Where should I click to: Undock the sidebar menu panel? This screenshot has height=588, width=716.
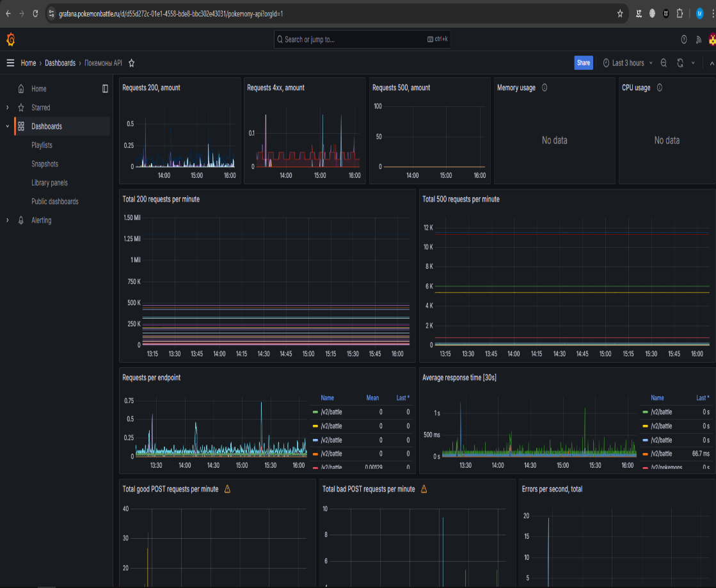[x=105, y=89]
